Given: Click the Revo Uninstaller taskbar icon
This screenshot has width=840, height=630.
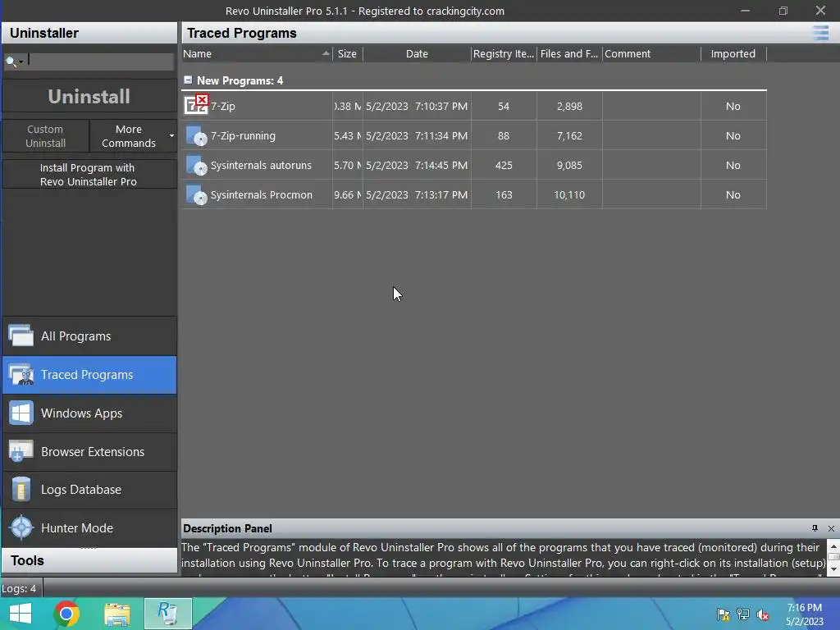Looking at the screenshot, I should point(167,614).
